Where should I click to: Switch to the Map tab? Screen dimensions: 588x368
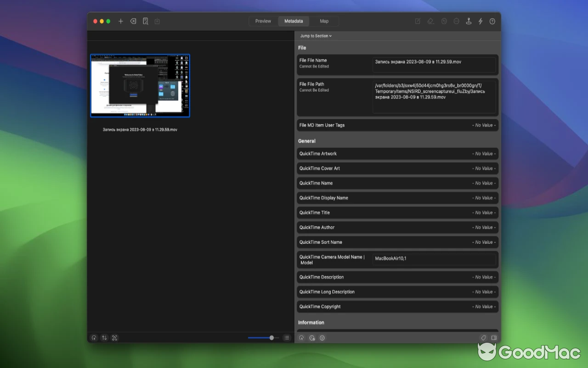click(x=324, y=21)
